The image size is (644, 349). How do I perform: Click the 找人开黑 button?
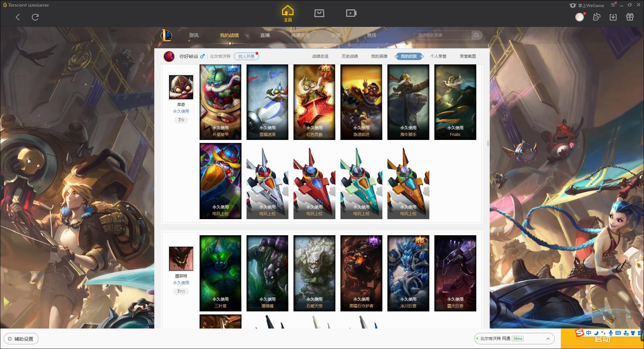246,56
